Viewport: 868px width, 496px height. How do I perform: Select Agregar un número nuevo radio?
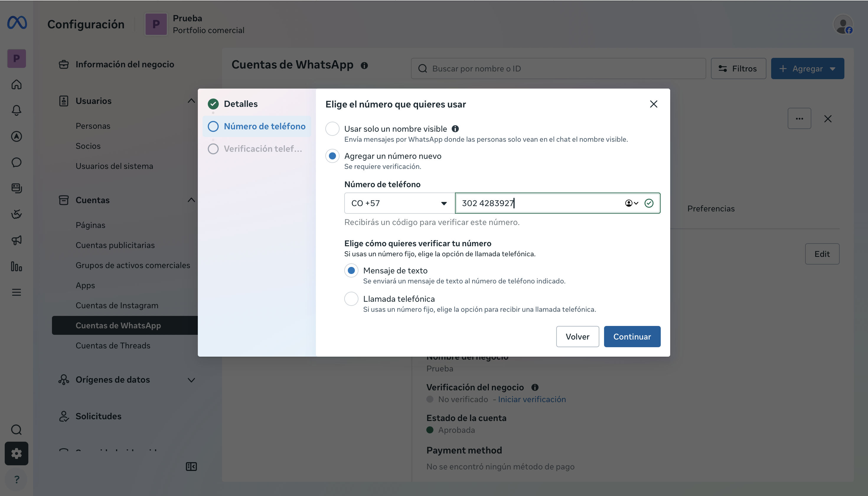332,156
